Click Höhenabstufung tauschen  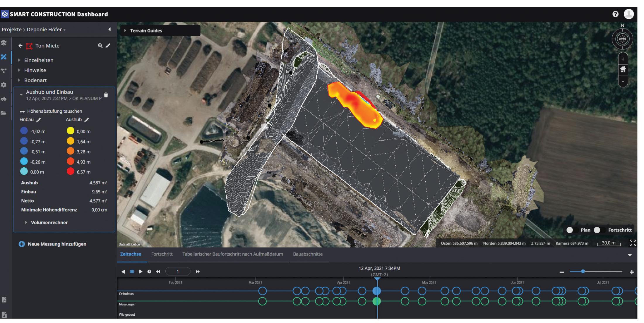54,111
